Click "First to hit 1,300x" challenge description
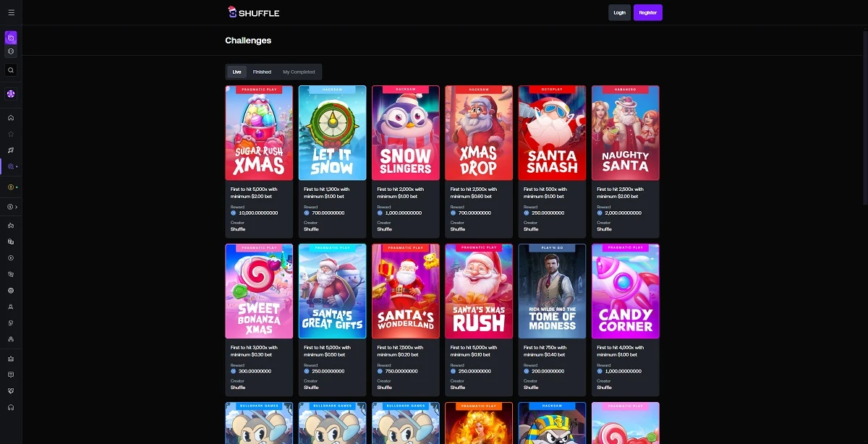Image resolution: width=868 pixels, height=444 pixels. (327, 192)
